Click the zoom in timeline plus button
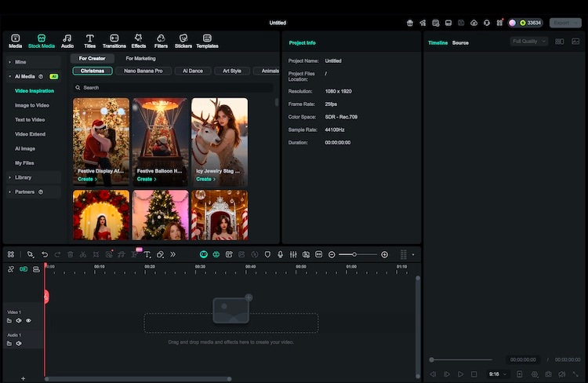Viewport: 588px width, 383px height. point(384,254)
